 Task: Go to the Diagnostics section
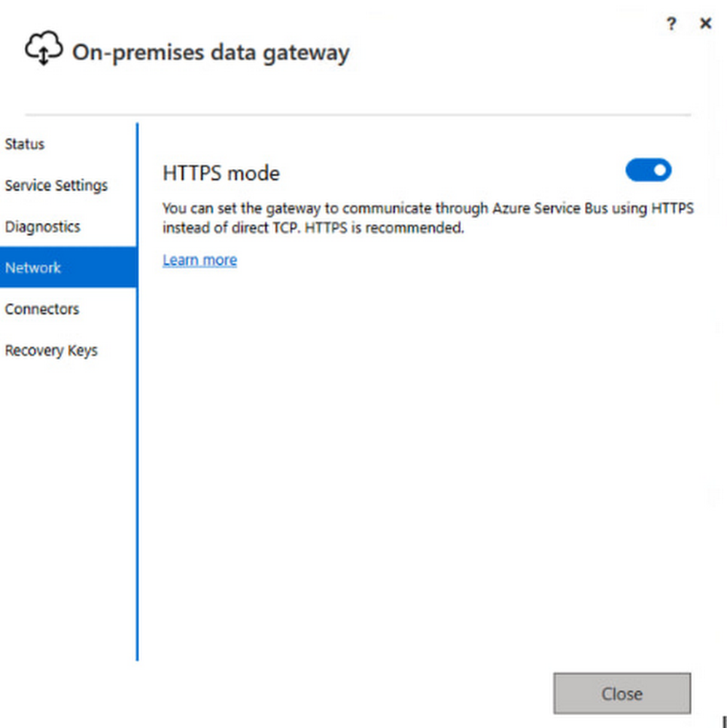[42, 227]
